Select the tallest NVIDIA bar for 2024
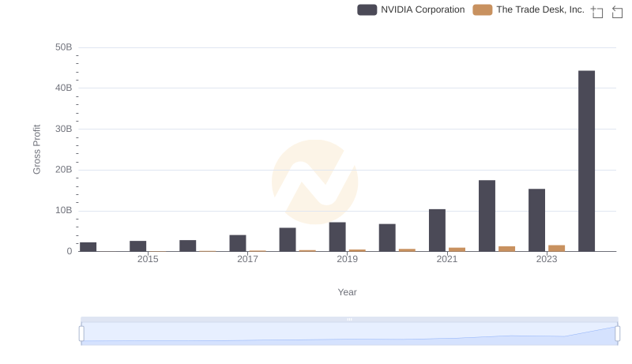Viewport: 632px width, 364px height. coord(586,161)
